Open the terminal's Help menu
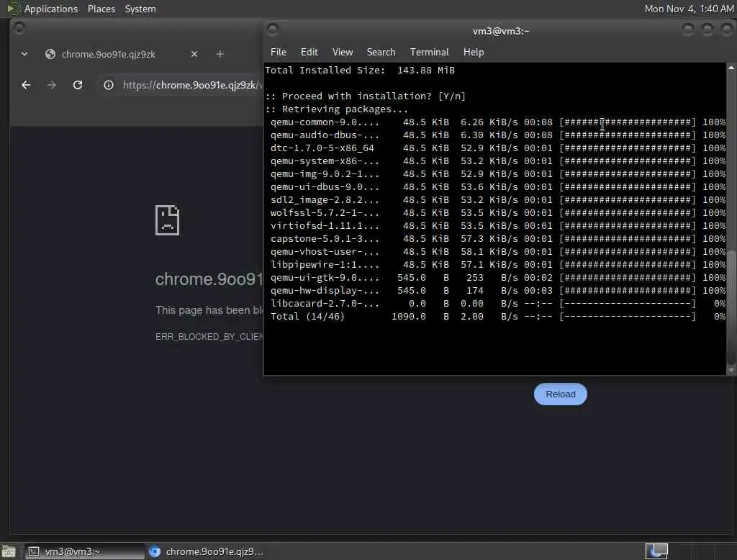This screenshot has height=560, width=737. pos(474,53)
